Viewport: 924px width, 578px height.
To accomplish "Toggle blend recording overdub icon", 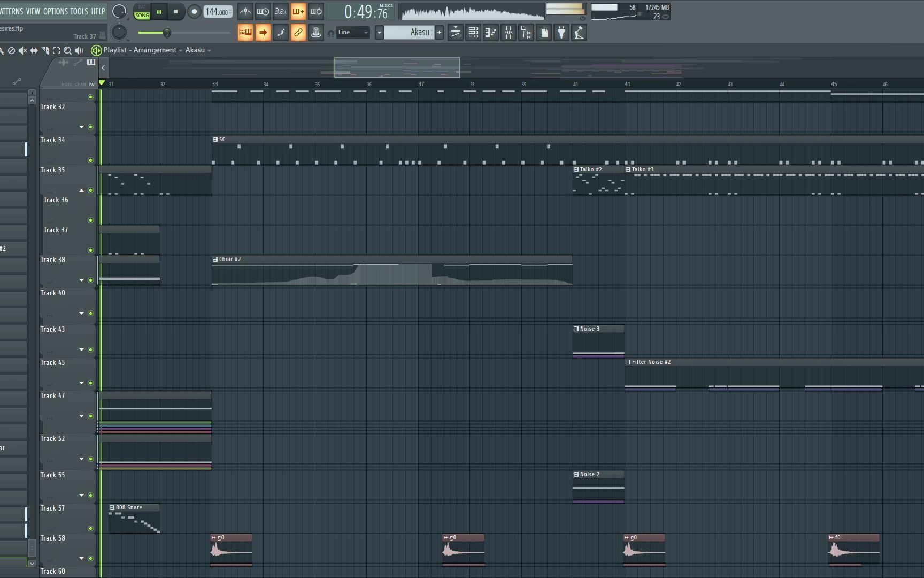I will click(298, 11).
